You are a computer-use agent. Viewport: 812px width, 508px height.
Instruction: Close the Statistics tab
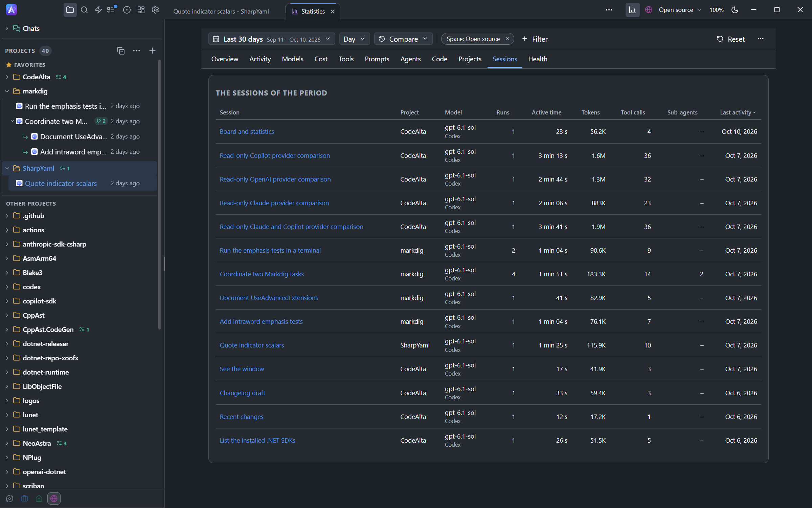[x=333, y=12]
